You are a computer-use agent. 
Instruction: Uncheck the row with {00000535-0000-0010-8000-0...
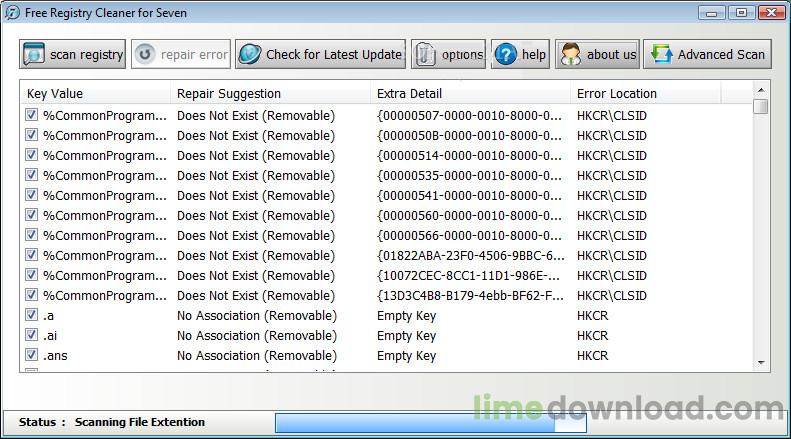(31, 175)
